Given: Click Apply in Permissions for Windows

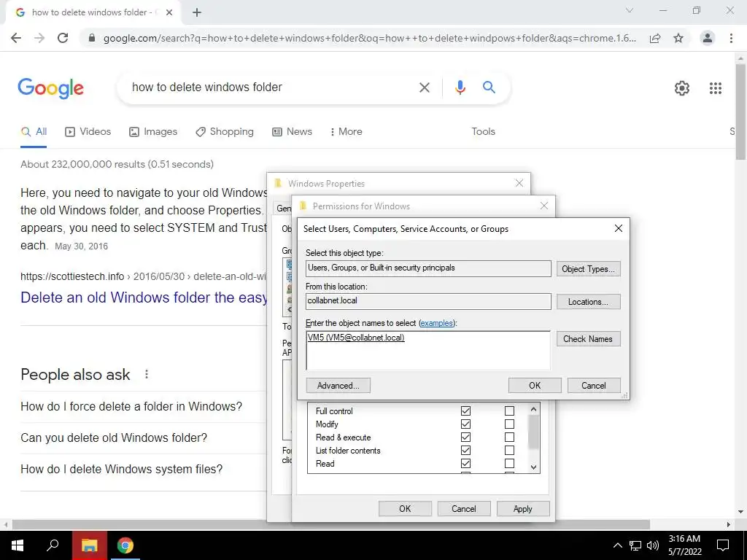Looking at the screenshot, I should [x=522, y=508].
